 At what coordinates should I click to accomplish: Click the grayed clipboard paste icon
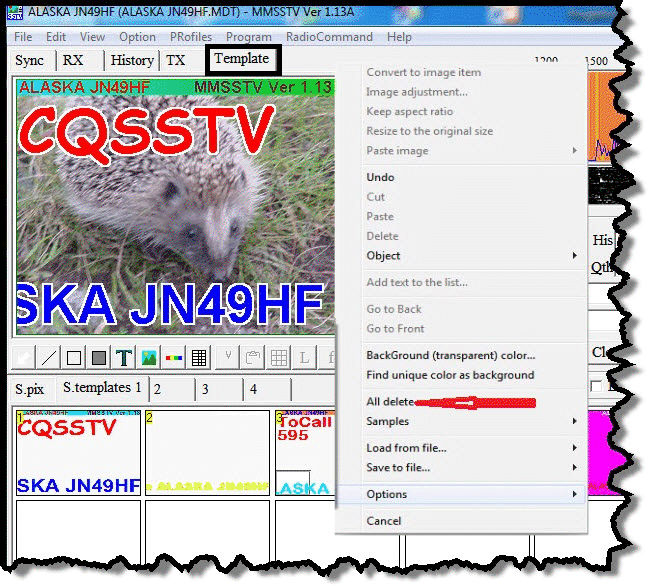point(253,358)
